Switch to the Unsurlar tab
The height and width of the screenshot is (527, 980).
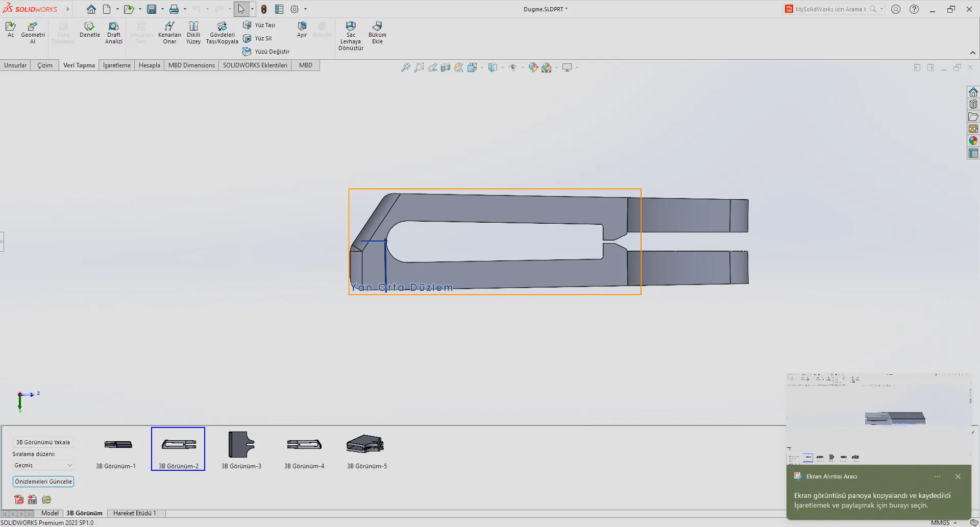(x=15, y=65)
